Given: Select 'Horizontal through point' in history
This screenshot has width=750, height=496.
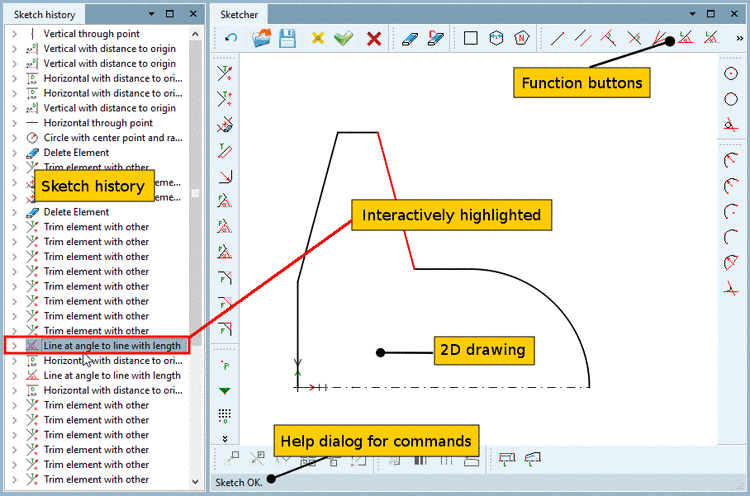Looking at the screenshot, I should (98, 123).
